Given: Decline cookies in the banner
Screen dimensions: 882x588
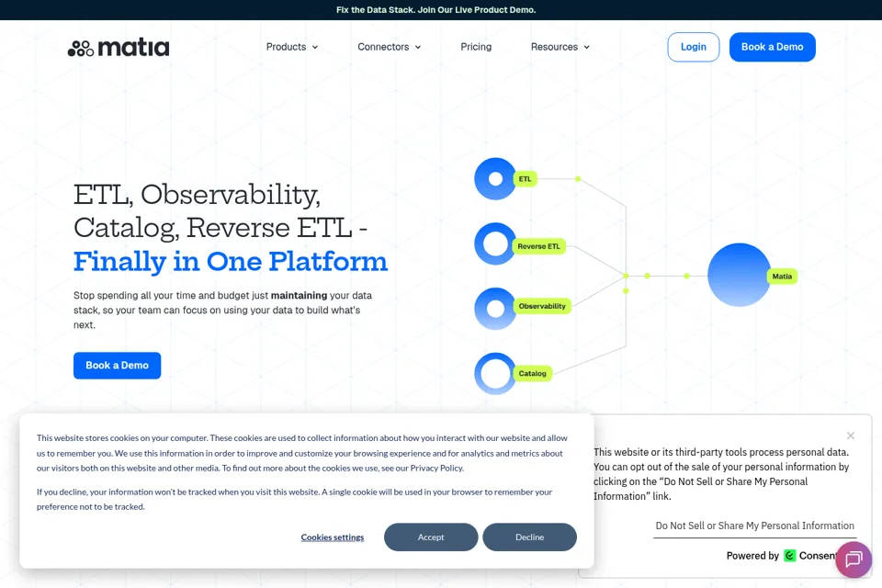Looking at the screenshot, I should click(x=529, y=537).
